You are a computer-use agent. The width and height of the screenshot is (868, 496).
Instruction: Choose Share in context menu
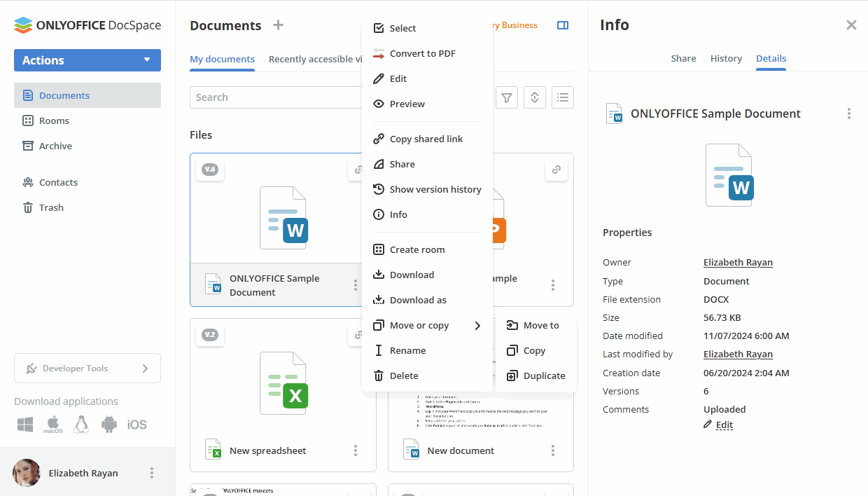click(x=427, y=164)
